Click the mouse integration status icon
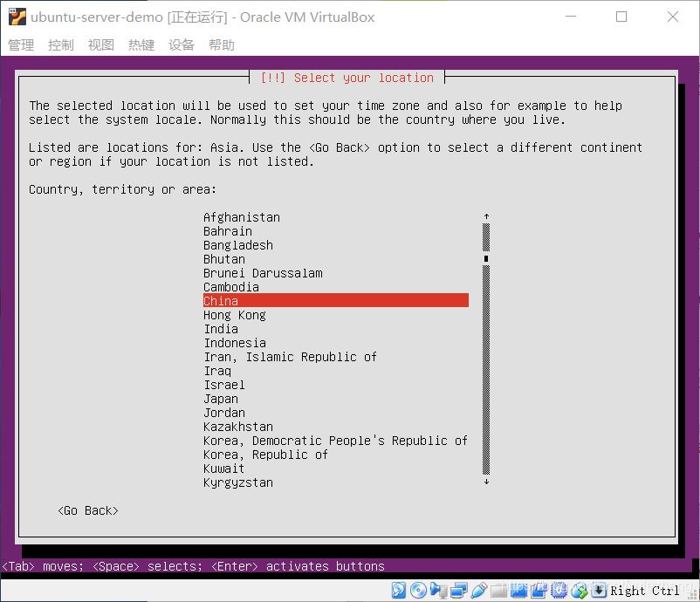The height and width of the screenshot is (602, 700). (x=580, y=590)
